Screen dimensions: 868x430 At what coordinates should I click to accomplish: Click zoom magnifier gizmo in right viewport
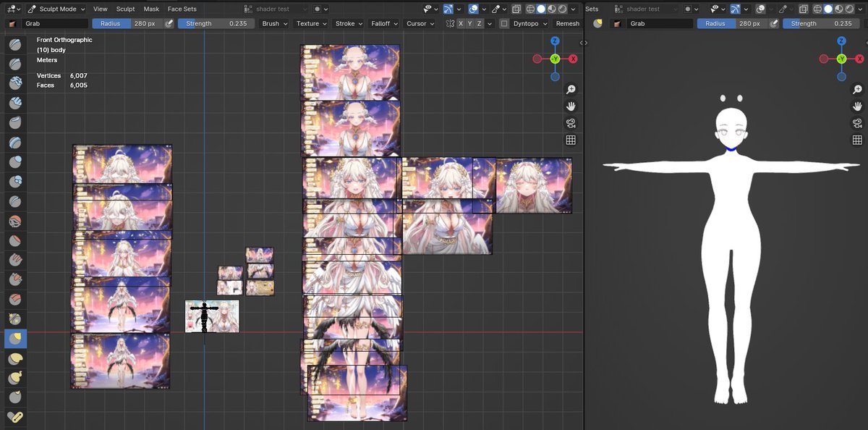tap(857, 89)
